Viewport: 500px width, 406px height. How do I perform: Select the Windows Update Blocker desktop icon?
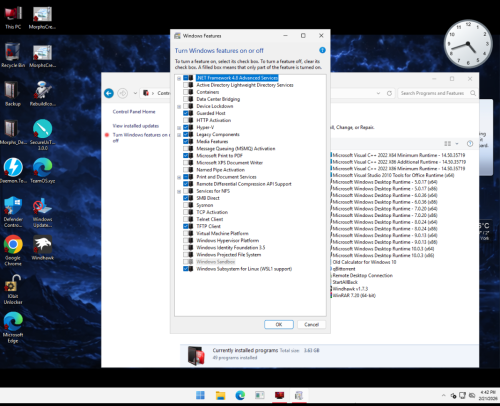[42, 212]
